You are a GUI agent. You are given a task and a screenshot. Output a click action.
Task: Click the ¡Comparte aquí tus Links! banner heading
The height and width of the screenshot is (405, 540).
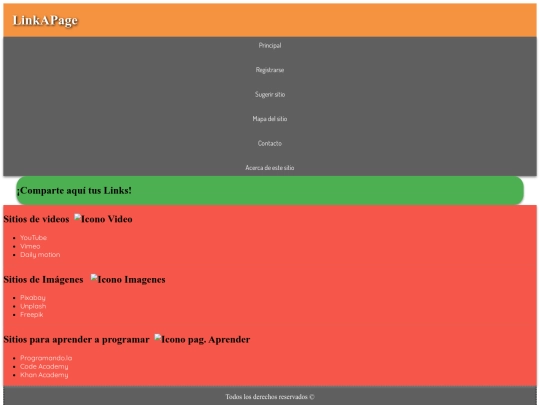(x=74, y=190)
